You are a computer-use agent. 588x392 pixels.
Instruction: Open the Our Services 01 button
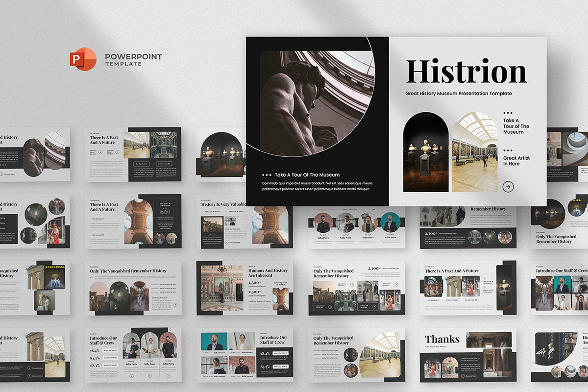pos(143,164)
